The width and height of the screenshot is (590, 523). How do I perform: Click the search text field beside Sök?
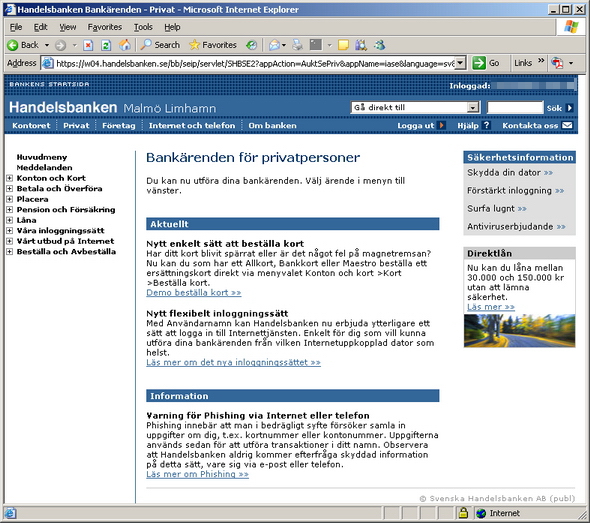pyautogui.click(x=515, y=108)
